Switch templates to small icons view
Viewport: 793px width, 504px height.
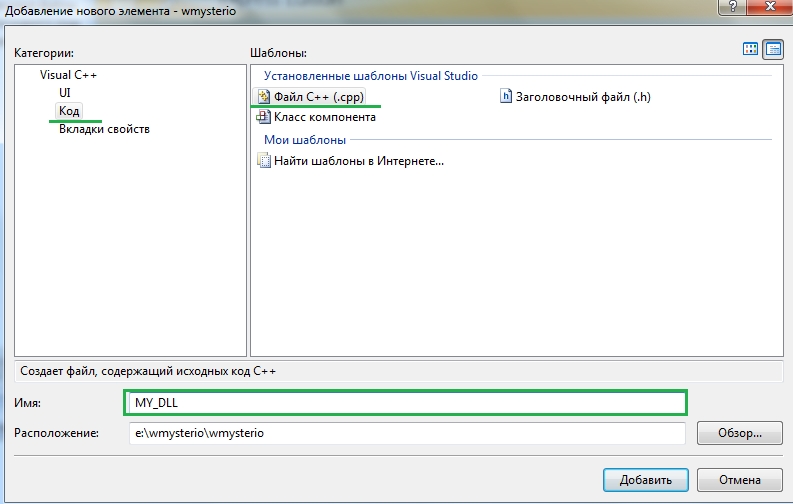[x=772, y=49]
